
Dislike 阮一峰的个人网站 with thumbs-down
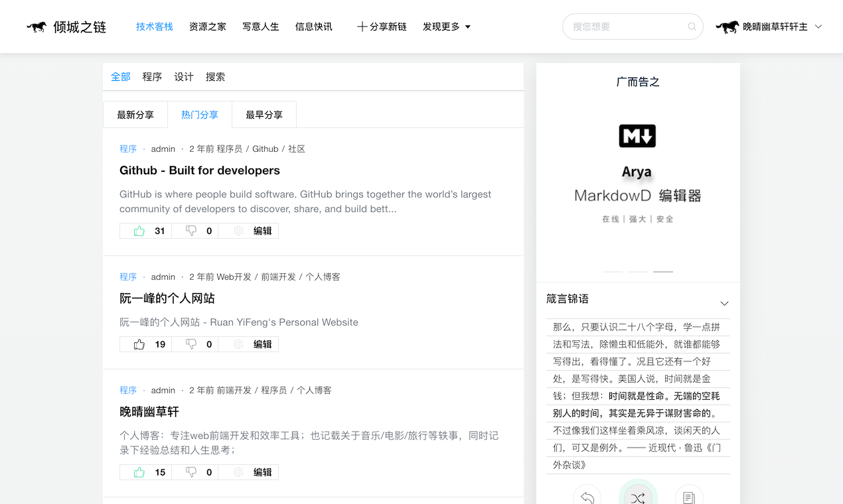pyautogui.click(x=191, y=344)
